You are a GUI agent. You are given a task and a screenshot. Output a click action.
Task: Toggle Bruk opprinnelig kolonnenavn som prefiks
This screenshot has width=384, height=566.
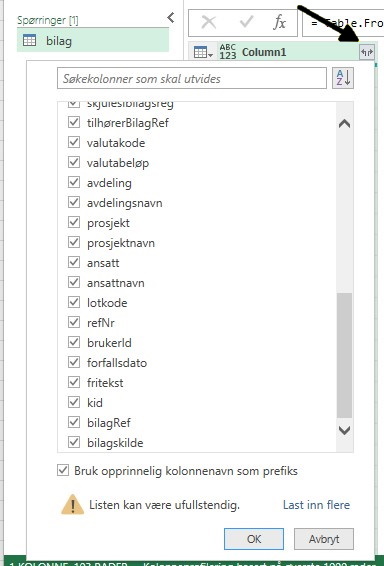point(63,470)
